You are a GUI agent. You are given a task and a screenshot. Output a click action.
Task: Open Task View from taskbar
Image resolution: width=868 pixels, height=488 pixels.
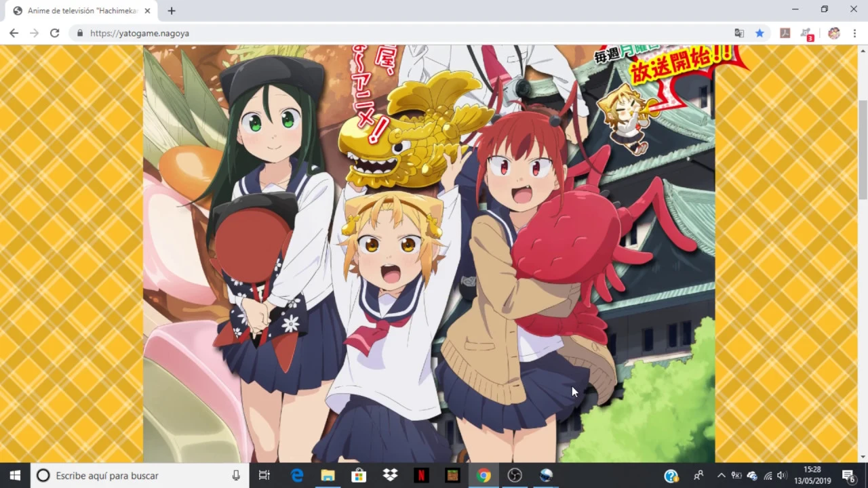pyautogui.click(x=264, y=476)
